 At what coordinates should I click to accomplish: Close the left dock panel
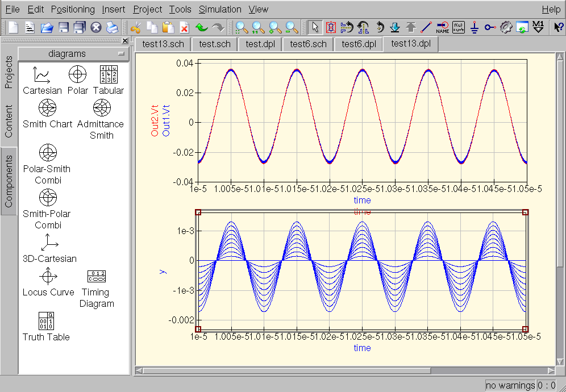pyautogui.click(x=125, y=41)
